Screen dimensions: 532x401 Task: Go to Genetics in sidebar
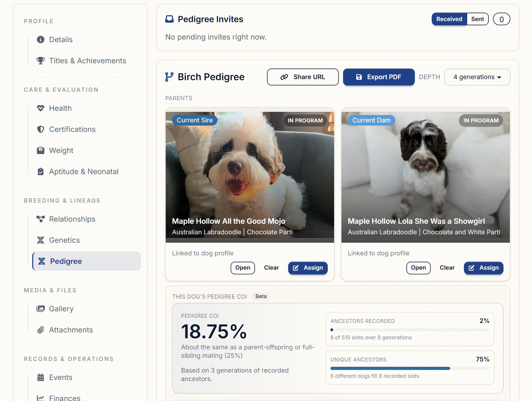point(65,240)
